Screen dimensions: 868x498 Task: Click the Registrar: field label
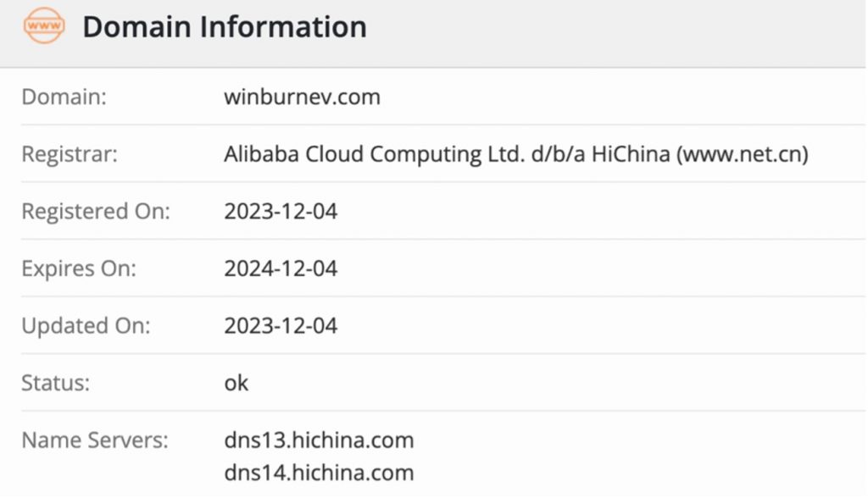70,154
